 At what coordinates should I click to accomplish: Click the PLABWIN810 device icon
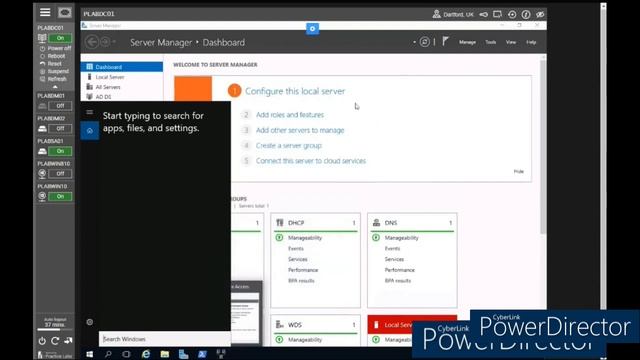[x=42, y=174]
